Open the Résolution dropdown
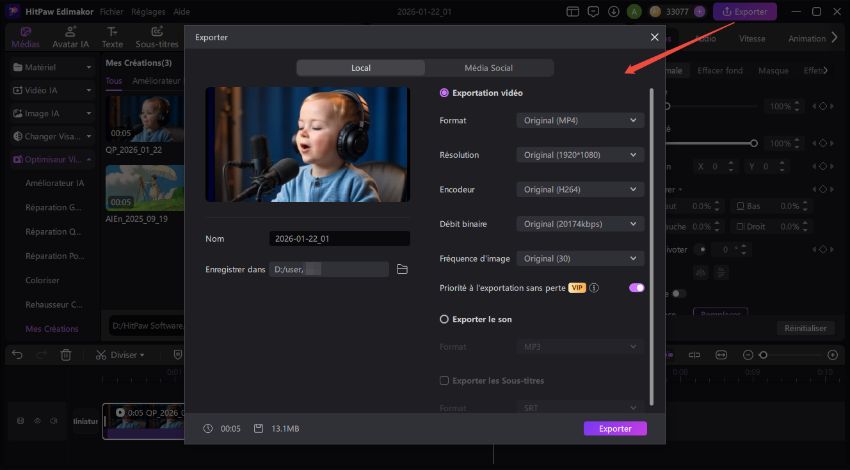The height and width of the screenshot is (470, 850). (x=580, y=155)
